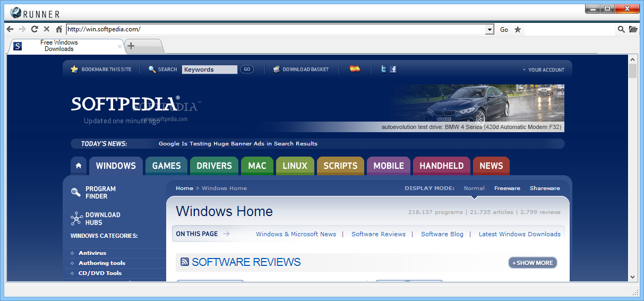
Task: Click the Search magnifier icon on Softpedia
Action: [x=152, y=69]
